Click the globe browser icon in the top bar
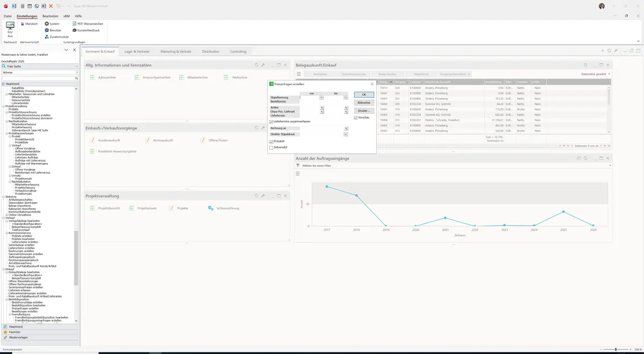Image resolution: width=644 pixels, height=354 pixels. pyautogui.click(x=36, y=6)
